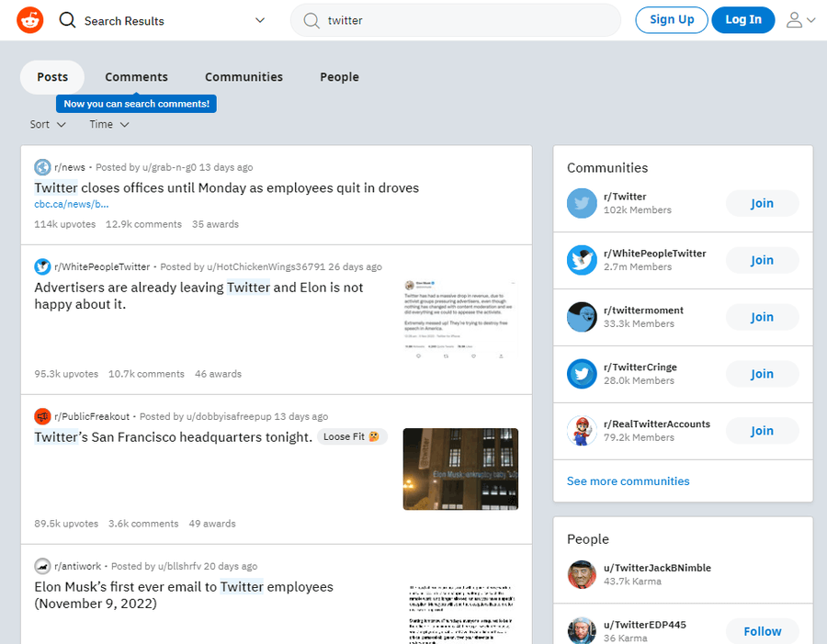Expand the chevron next to the user icon

(x=811, y=20)
